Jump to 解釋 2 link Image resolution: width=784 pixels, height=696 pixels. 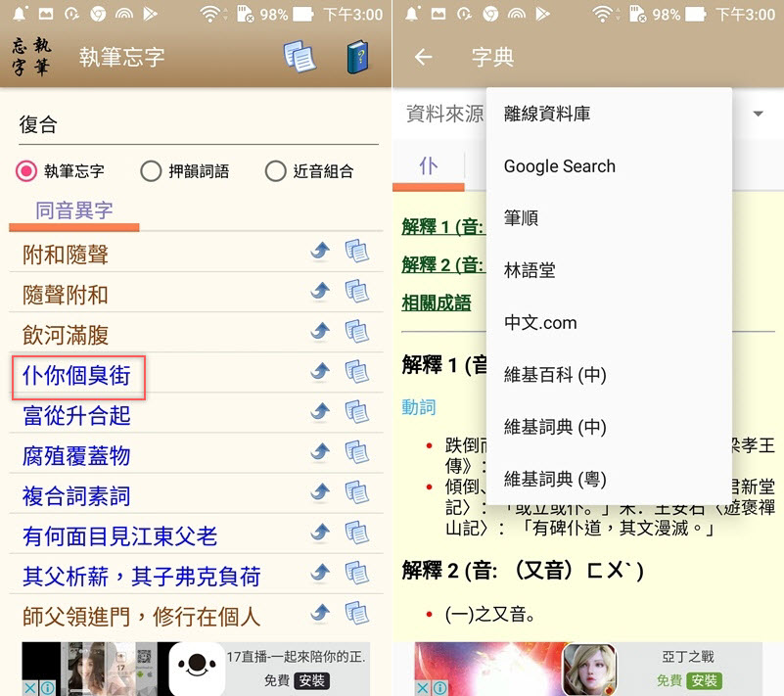click(x=442, y=264)
